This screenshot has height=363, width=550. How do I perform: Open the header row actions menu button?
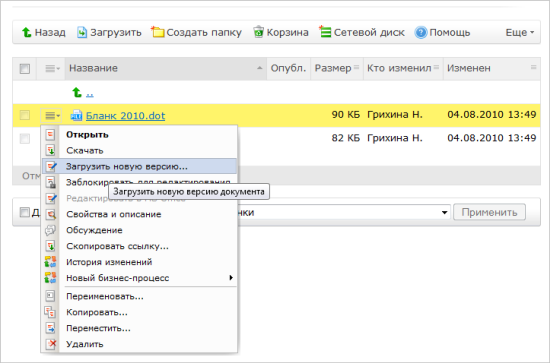52,68
